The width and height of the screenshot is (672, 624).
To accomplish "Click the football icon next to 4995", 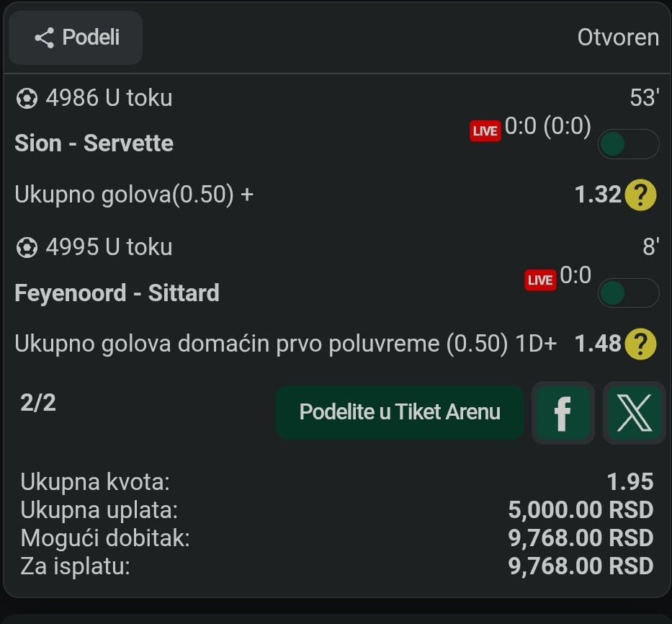I will click(x=27, y=247).
